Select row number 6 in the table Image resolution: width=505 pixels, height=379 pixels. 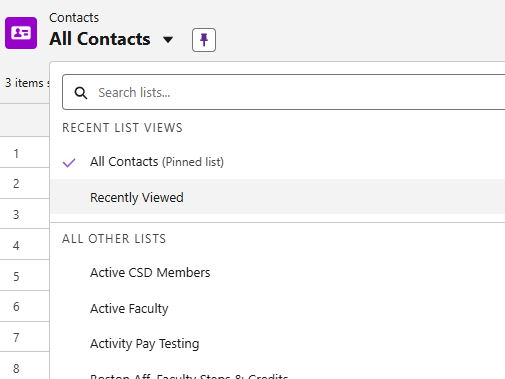(x=16, y=307)
